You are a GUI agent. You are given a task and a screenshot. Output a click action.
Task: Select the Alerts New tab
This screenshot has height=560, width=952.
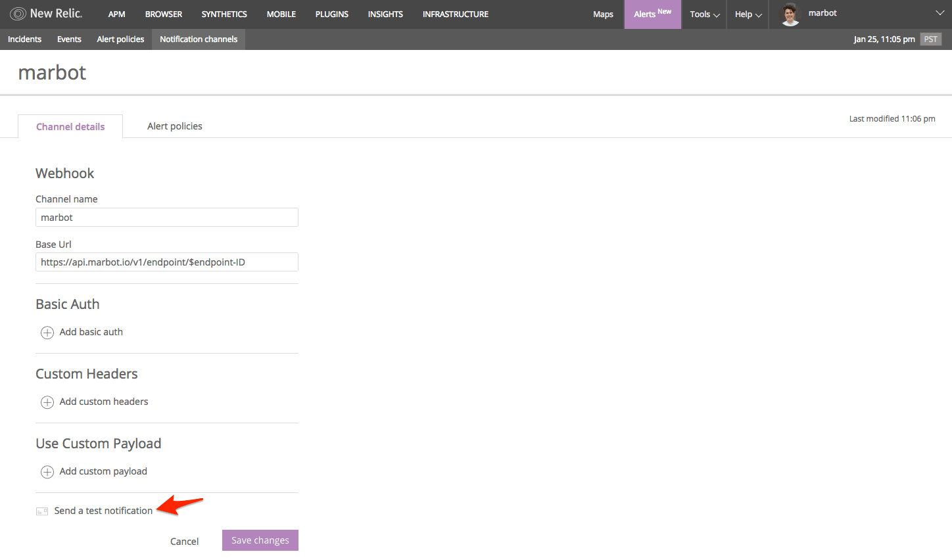click(652, 14)
